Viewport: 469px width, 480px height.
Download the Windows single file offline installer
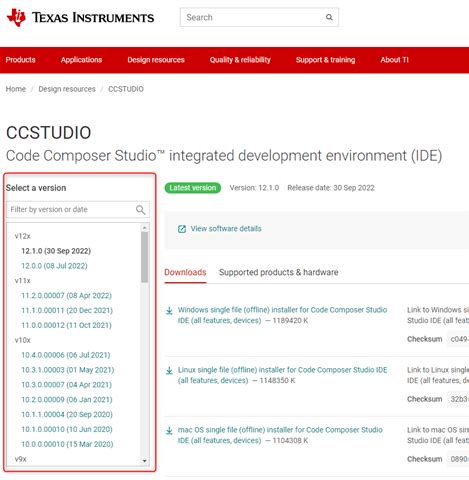coord(282,315)
